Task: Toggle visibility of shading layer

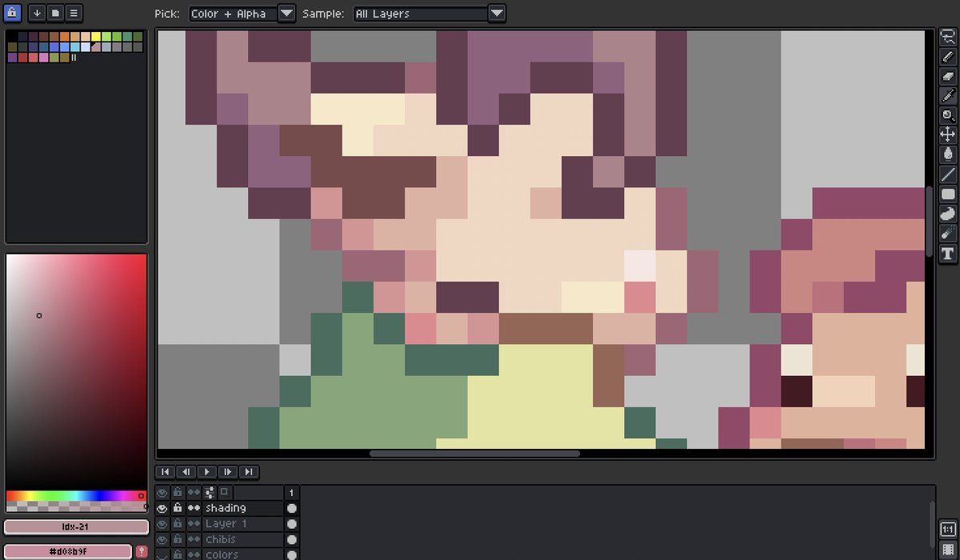Action: click(x=162, y=508)
